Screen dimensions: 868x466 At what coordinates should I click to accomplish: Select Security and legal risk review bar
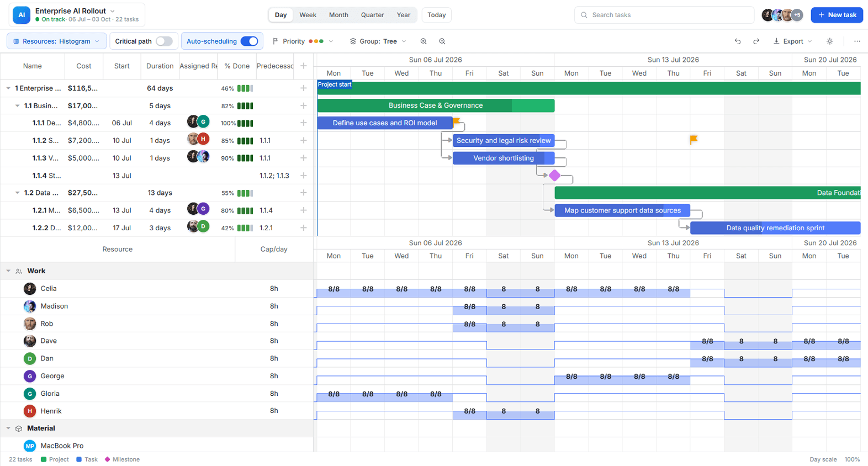pos(504,141)
